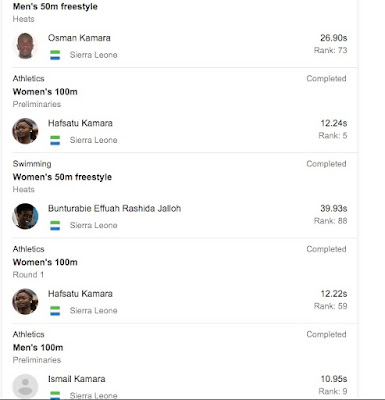Click the 39.93s swimming result

(x=334, y=208)
